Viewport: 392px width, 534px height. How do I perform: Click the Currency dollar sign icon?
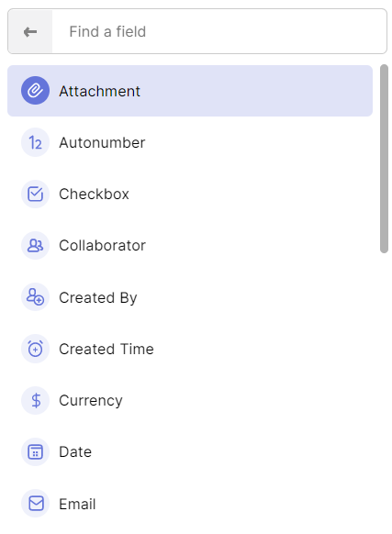coord(35,400)
